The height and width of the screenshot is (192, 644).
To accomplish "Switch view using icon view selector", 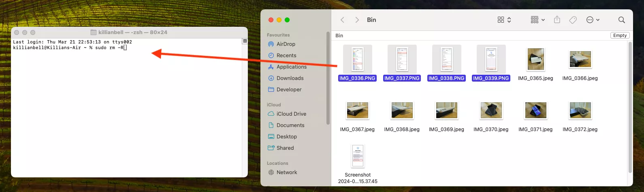I will click(x=504, y=20).
